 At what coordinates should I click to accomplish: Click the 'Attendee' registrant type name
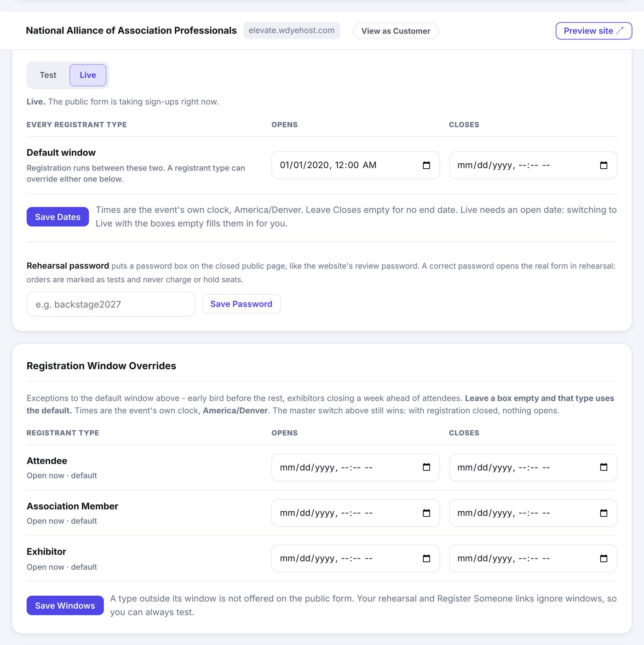click(x=47, y=461)
